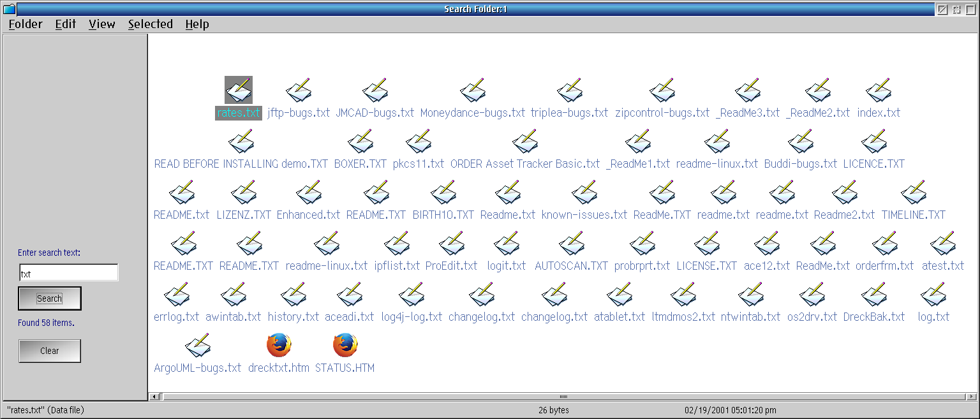
Task: Click the BIRTH10.TXT file icon
Action: point(443,193)
